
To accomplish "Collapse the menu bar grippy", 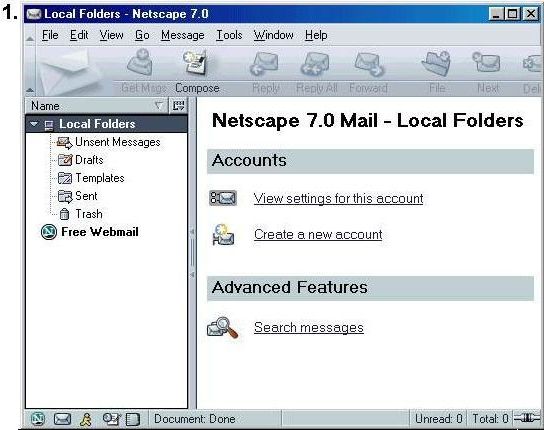I will coord(30,39).
